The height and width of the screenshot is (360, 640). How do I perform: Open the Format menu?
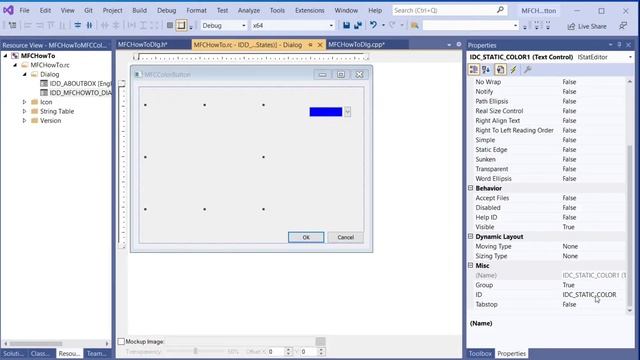(x=196, y=10)
